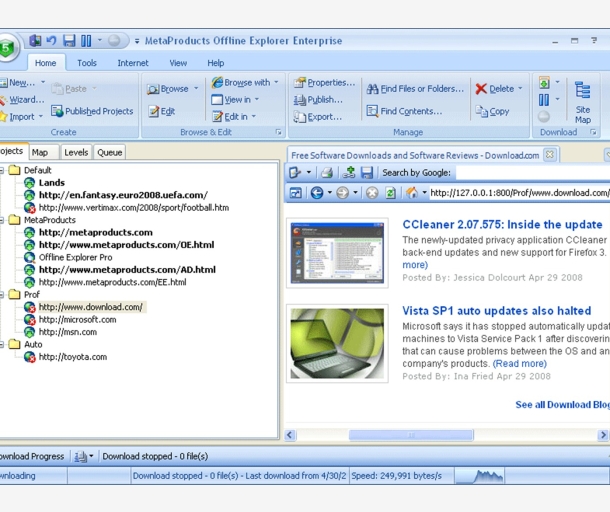Image resolution: width=610 pixels, height=512 pixels.
Task: Select the Queue tab in left panel
Action: (109, 152)
